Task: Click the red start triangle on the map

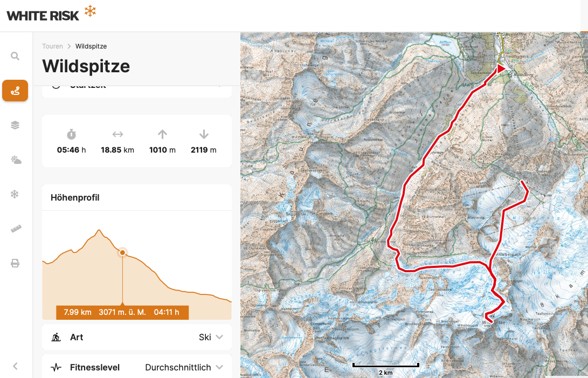Action: coord(501,68)
